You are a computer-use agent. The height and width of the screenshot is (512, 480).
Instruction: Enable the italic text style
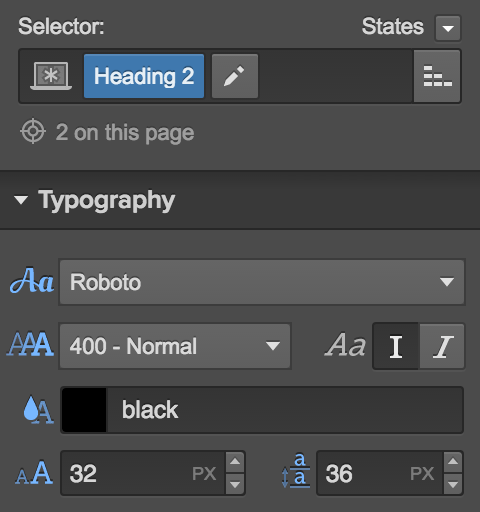[x=442, y=346]
